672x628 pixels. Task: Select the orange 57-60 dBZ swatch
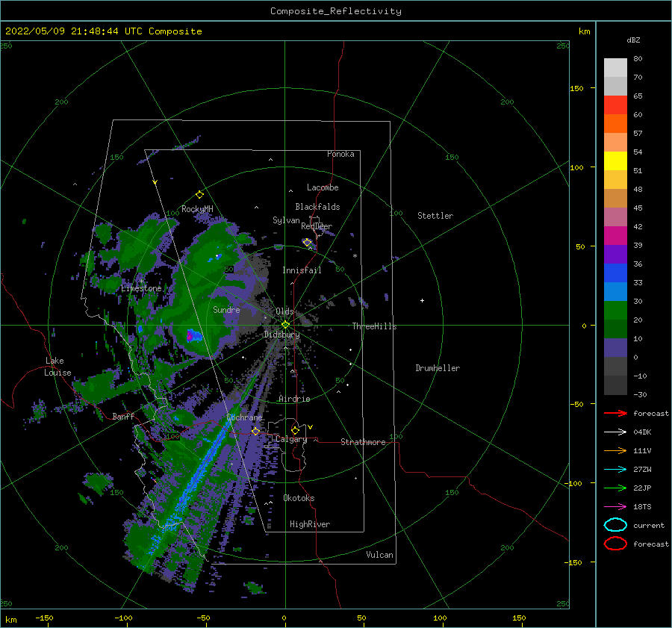pos(615,124)
